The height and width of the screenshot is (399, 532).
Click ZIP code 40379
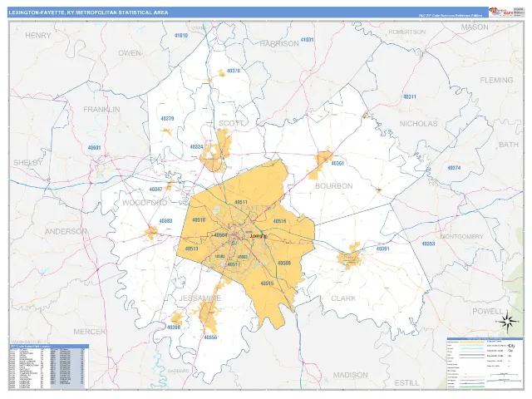(167, 119)
